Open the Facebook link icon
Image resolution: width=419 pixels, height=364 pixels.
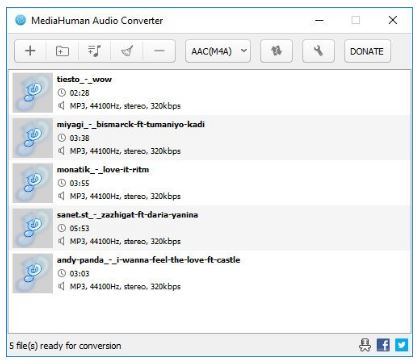383,345
